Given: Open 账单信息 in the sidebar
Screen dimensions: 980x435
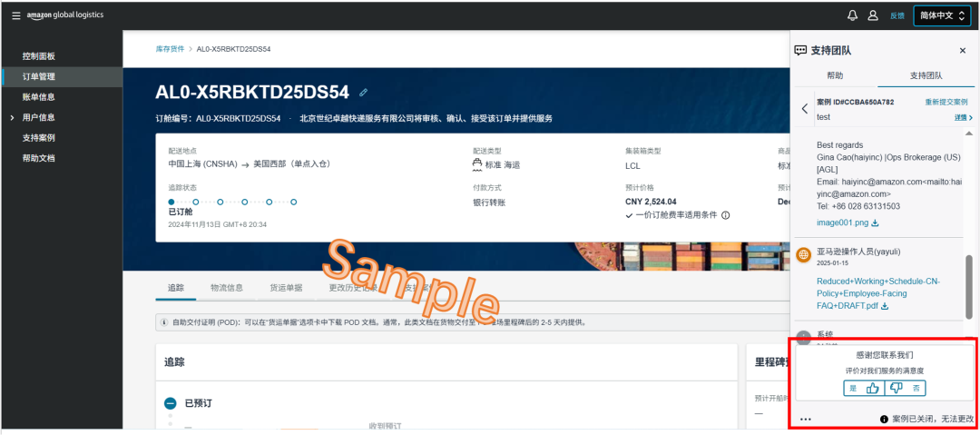Looking at the screenshot, I should point(39,97).
